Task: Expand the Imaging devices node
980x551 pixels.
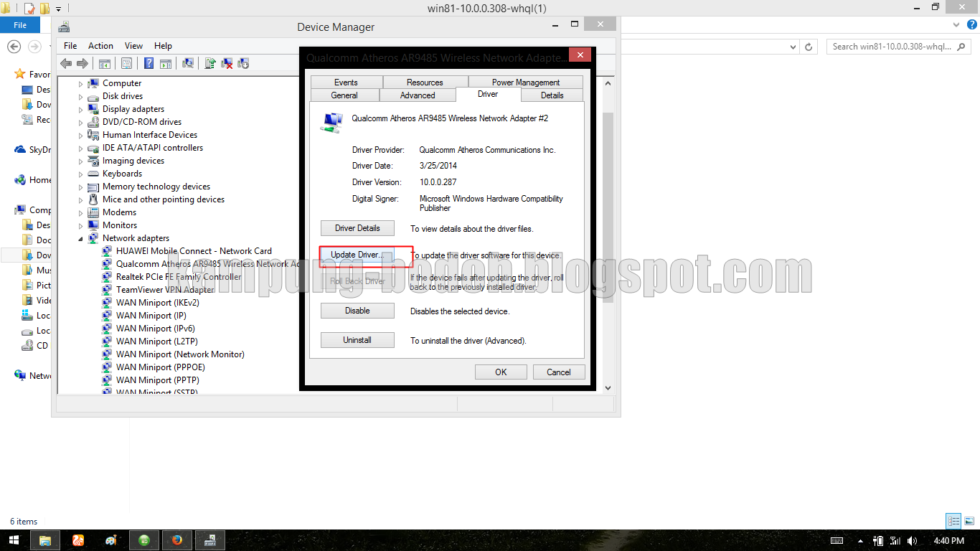Action: pos(81,161)
